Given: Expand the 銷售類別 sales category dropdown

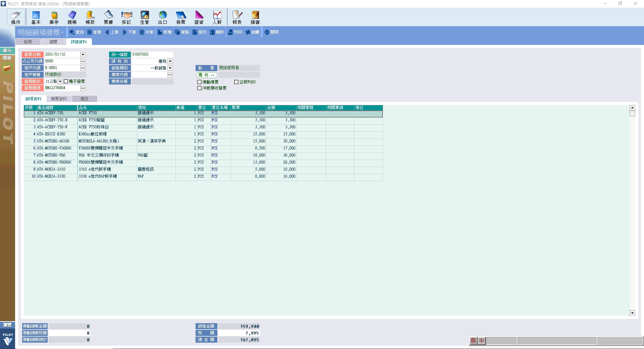Looking at the screenshot, I should [170, 68].
